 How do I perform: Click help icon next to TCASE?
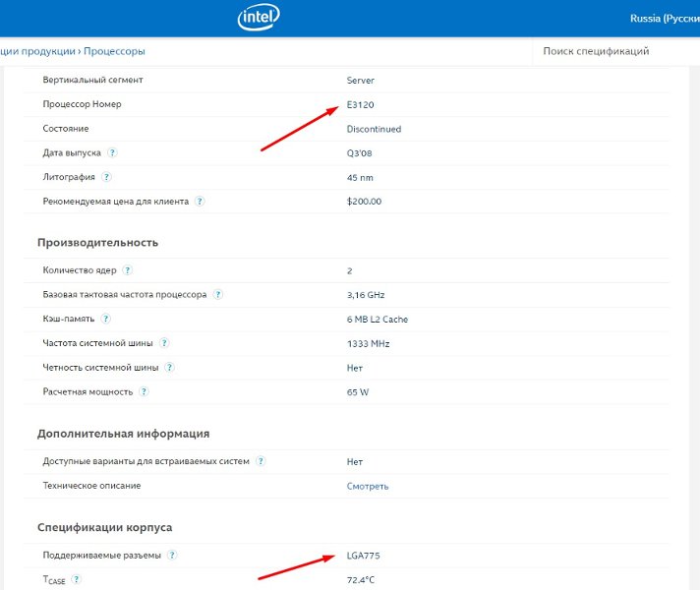click(x=77, y=580)
